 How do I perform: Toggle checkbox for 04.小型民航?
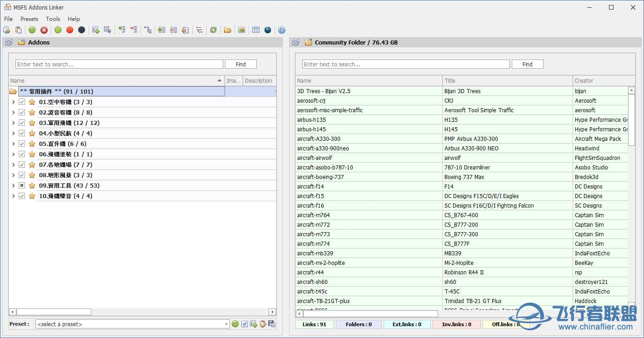(x=22, y=133)
